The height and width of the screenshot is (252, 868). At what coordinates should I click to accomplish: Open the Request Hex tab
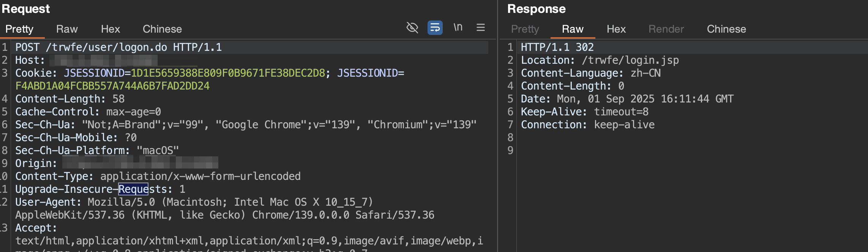pyautogui.click(x=110, y=29)
